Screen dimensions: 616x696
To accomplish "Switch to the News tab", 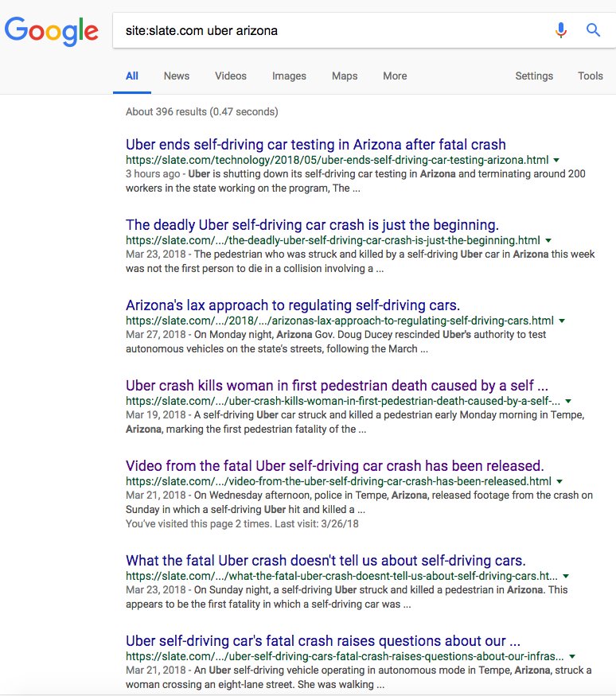I will [177, 76].
